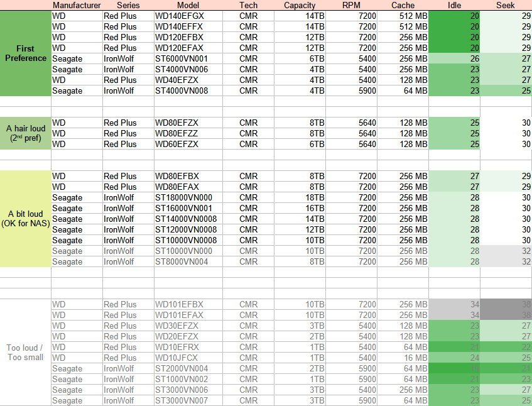Select model cell ST12000VN0008
The image size is (532, 406).
coord(188,229)
